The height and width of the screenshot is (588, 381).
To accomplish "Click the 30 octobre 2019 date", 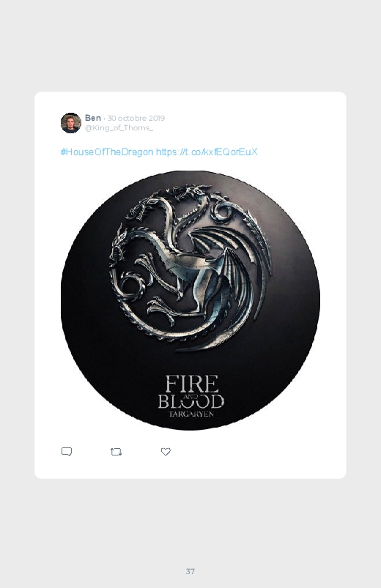I will coord(136,118).
